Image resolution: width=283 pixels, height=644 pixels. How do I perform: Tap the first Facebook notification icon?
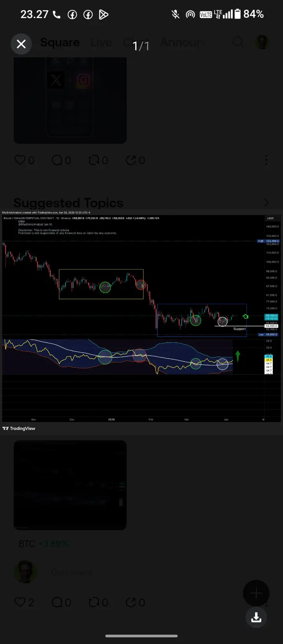(72, 15)
